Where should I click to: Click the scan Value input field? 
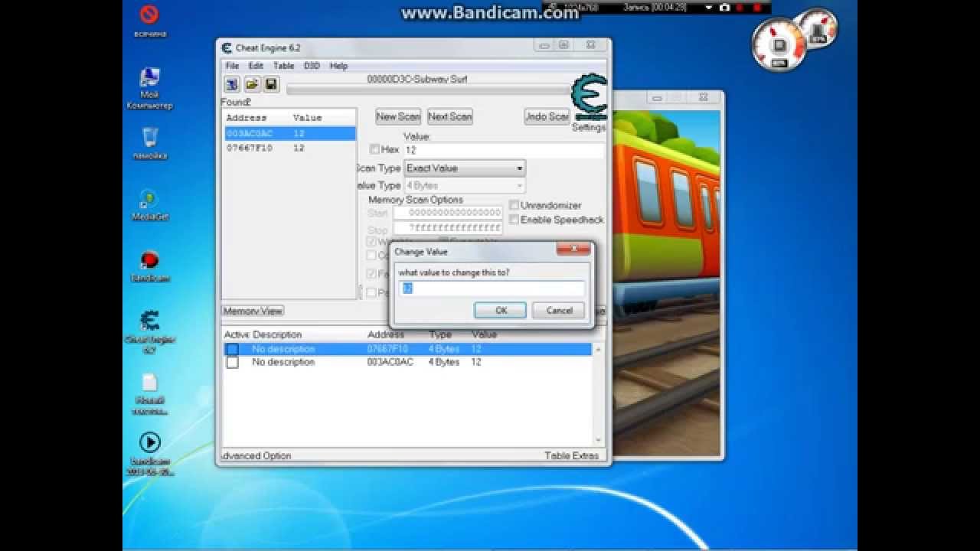tap(504, 150)
